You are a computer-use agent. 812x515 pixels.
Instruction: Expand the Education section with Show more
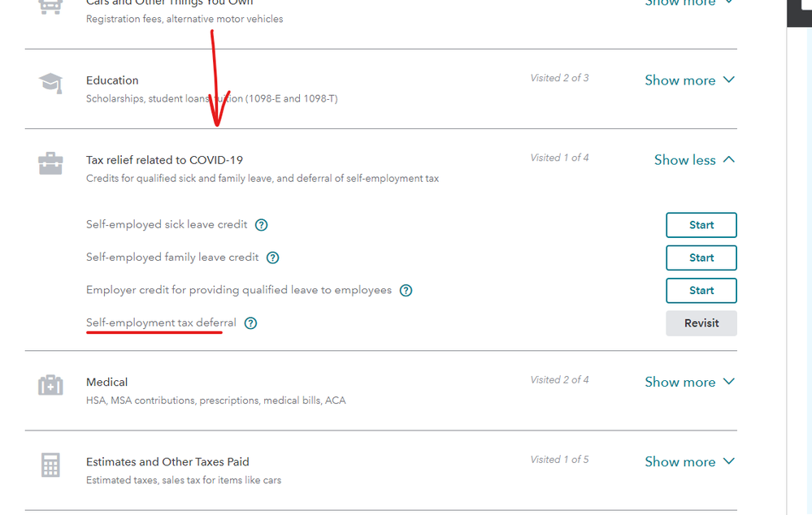point(689,80)
